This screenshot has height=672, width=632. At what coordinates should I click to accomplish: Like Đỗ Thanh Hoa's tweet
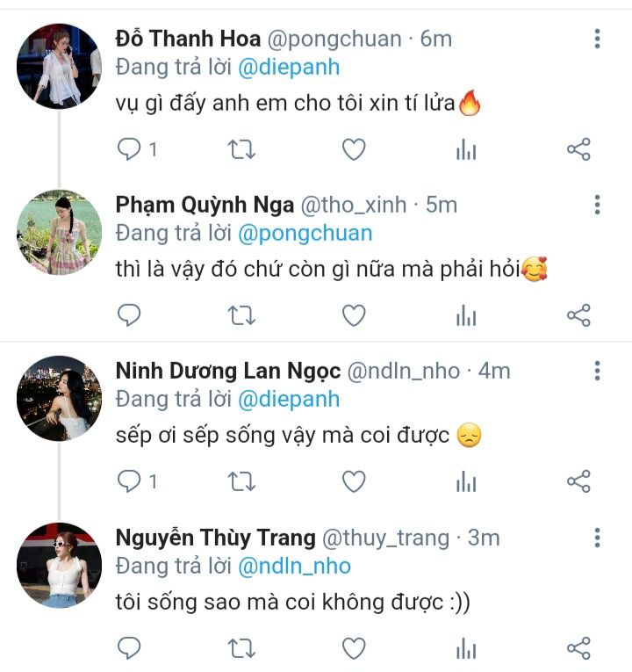(x=353, y=150)
